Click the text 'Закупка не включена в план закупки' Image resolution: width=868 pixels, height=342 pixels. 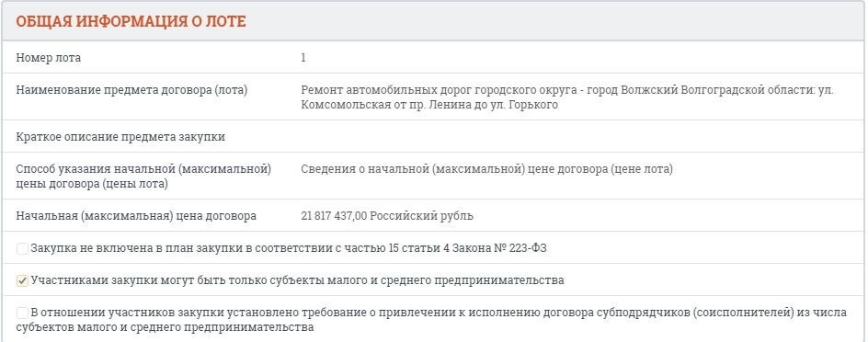tap(137, 248)
